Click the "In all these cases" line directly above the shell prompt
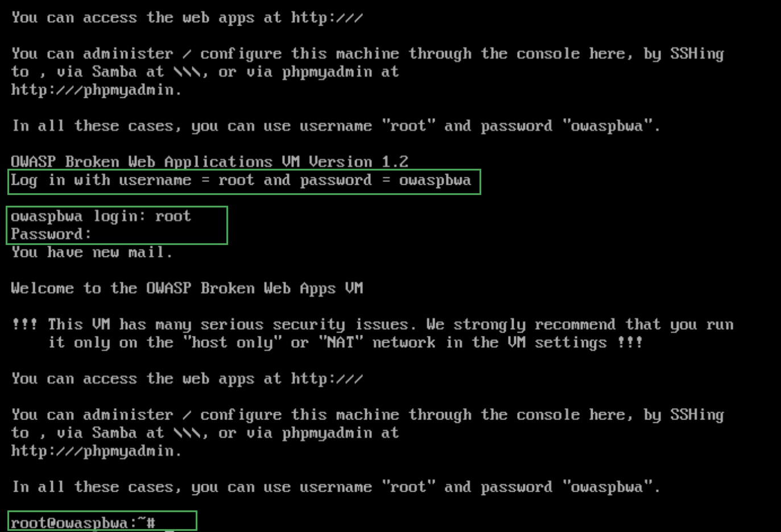The width and height of the screenshot is (781, 532). (336, 487)
